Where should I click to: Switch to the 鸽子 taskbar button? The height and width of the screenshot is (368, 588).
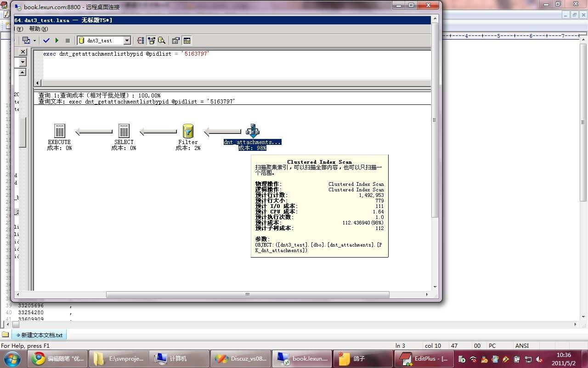(x=363, y=359)
